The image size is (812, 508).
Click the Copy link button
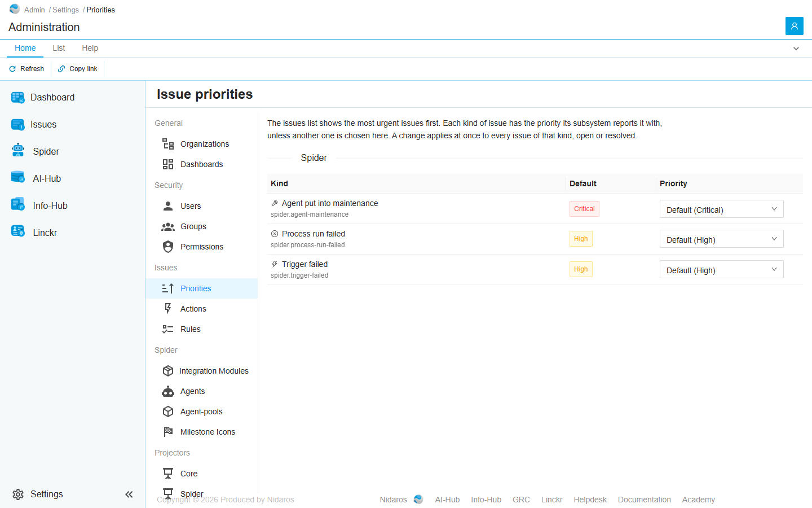(78, 69)
